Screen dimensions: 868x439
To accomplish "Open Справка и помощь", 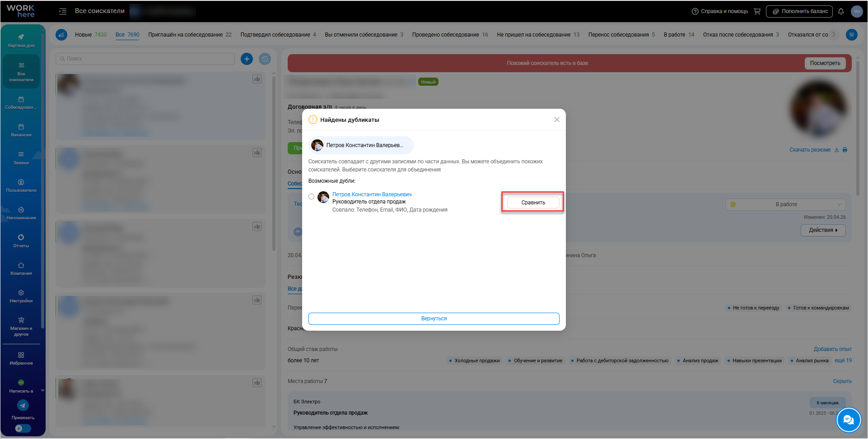I will 720,11.
